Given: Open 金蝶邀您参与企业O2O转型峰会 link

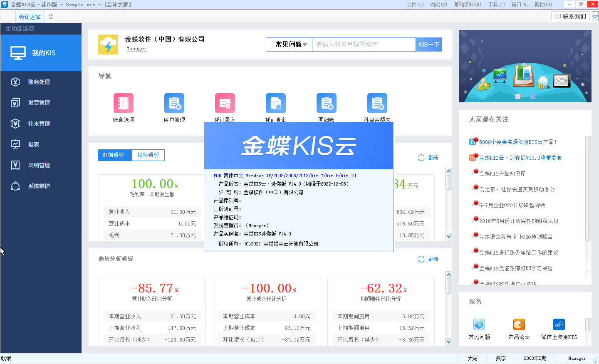Looking at the screenshot, I should tap(516, 237).
